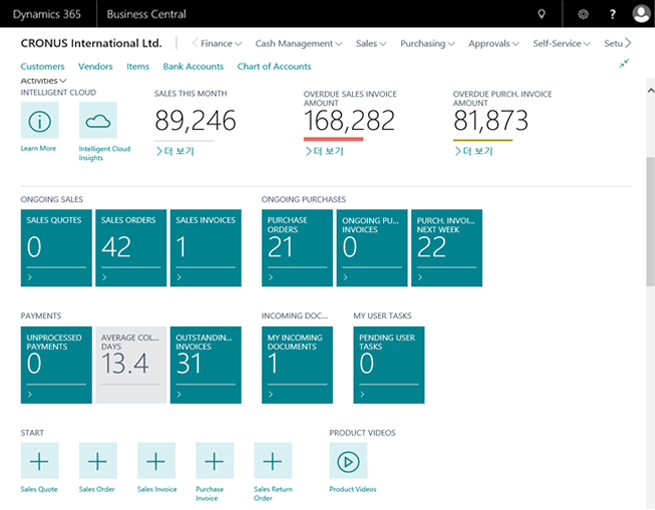This screenshot has height=510, width=655.
Task: Open the help question mark icon
Action: [x=612, y=14]
